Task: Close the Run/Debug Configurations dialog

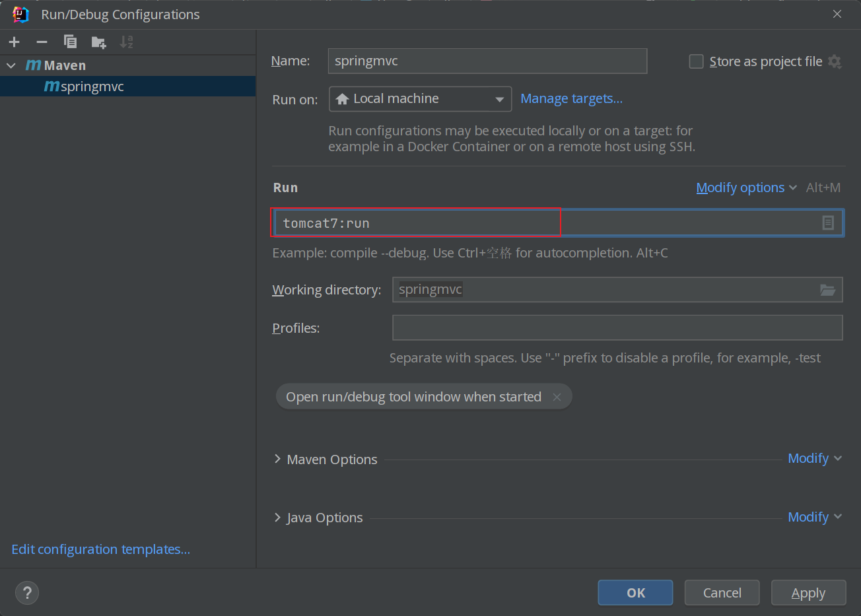Action: pos(837,14)
